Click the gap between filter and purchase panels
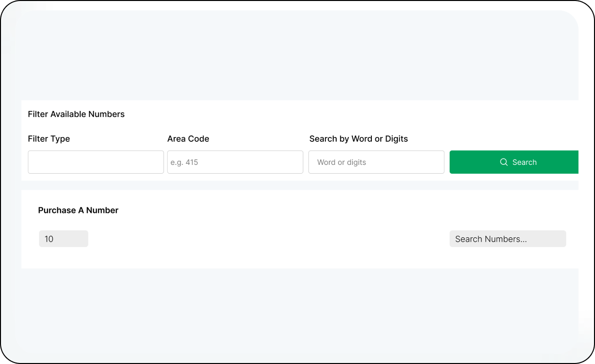Viewport: 595px width, 364px height. tap(294, 185)
